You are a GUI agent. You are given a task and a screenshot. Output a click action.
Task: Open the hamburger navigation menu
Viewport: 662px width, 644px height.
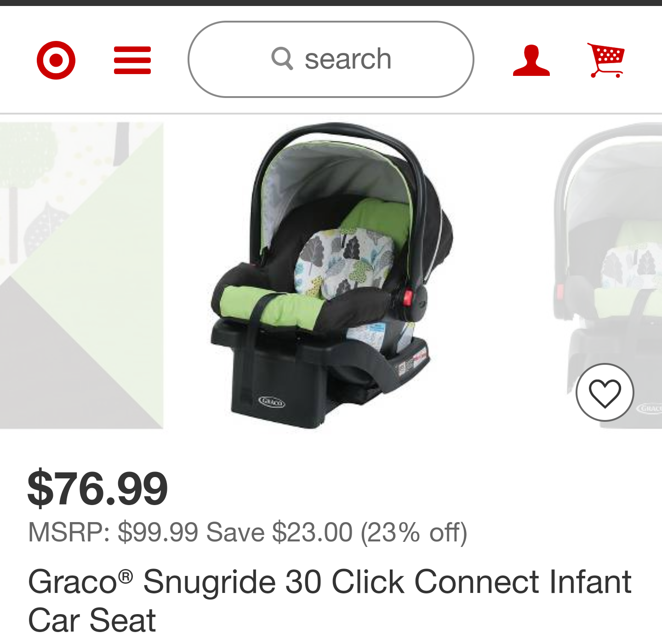132,60
